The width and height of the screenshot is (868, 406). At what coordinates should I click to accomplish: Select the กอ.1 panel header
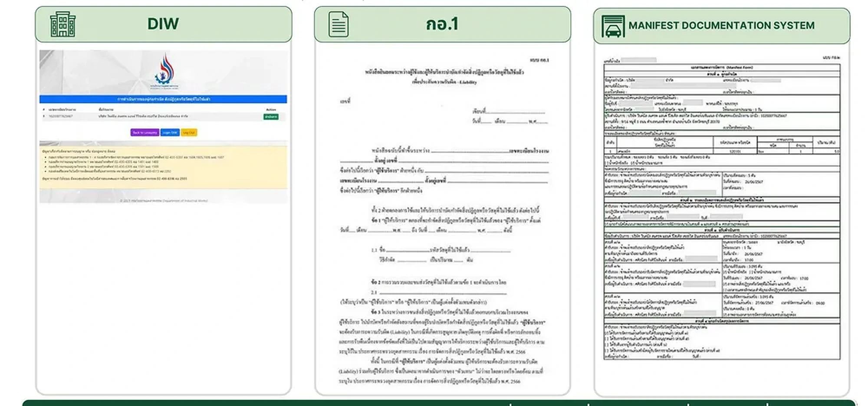pos(443,24)
